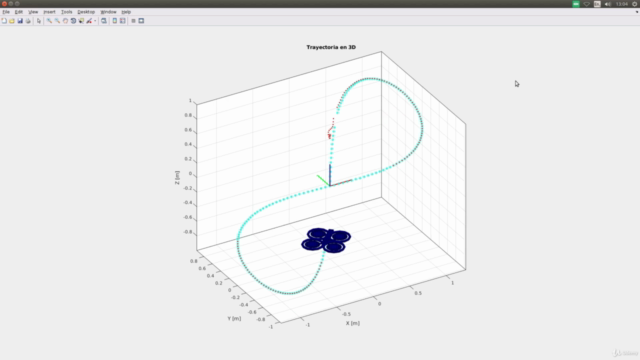640x360 pixels.
Task: Click the Link Plot icon
Action: 104,21
